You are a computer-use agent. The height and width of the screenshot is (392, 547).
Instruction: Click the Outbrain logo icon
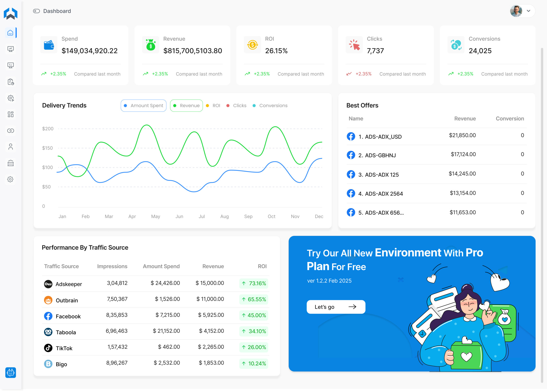[48, 300]
